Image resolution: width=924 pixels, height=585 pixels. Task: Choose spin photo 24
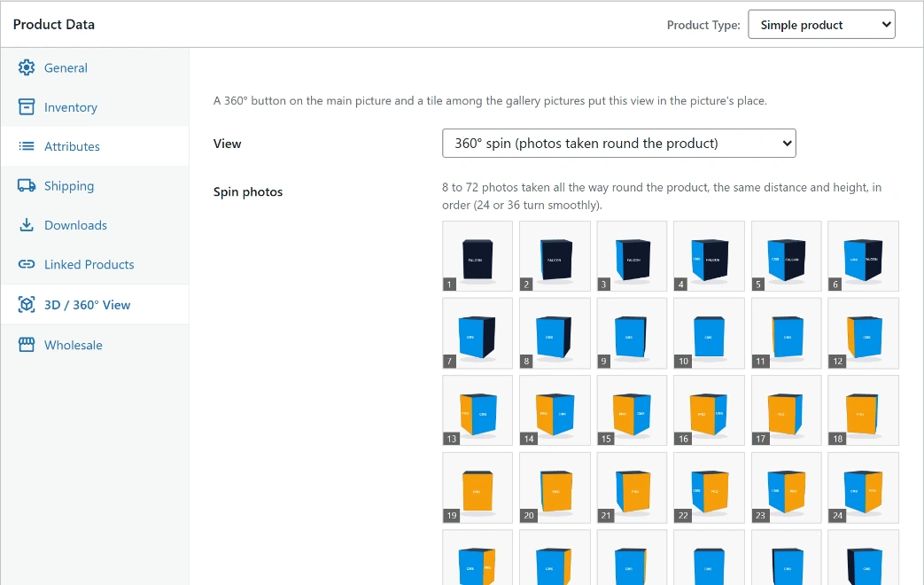[x=863, y=487]
